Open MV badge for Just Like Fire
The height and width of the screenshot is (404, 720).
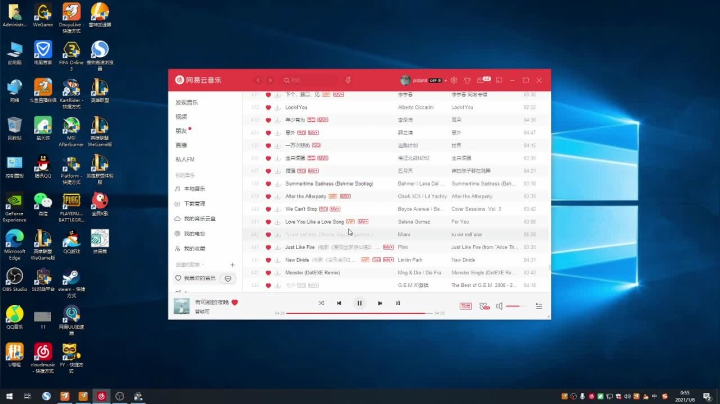pos(388,247)
